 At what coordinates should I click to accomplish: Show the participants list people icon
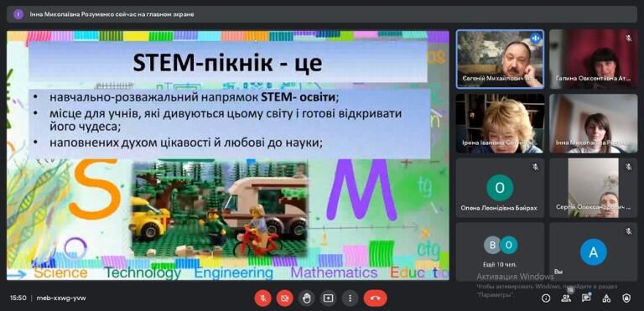tap(566, 298)
